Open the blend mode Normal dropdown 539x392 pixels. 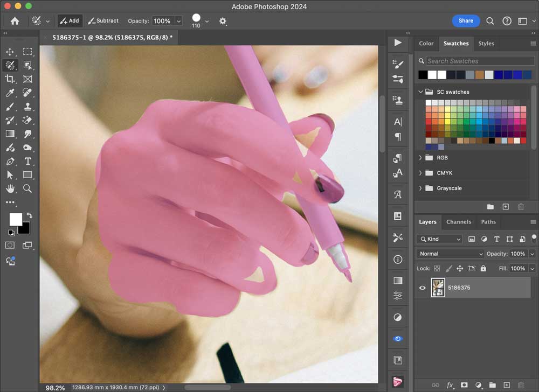tap(451, 254)
